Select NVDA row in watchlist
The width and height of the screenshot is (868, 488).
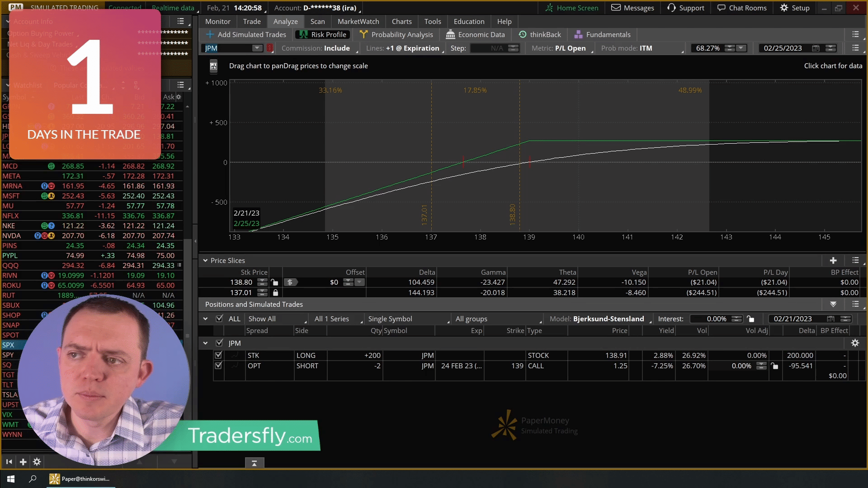pyautogui.click(x=92, y=235)
